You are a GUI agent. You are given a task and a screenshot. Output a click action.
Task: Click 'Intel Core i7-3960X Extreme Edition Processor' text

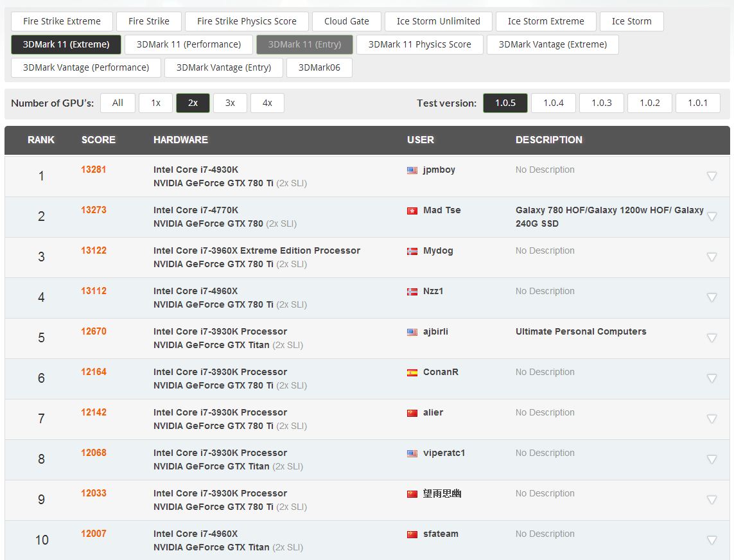[x=257, y=250]
